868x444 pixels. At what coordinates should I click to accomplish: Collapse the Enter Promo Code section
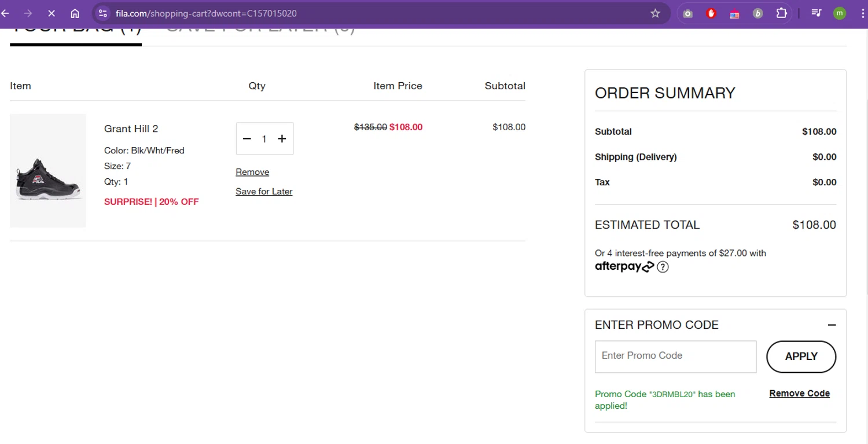pos(832,325)
